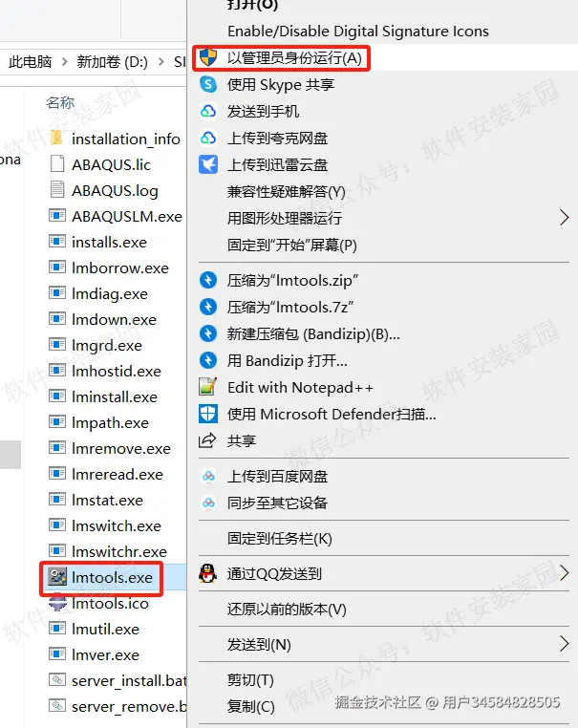Click the Baidu Netdisk icon for 上传到百度网盘

(x=208, y=477)
